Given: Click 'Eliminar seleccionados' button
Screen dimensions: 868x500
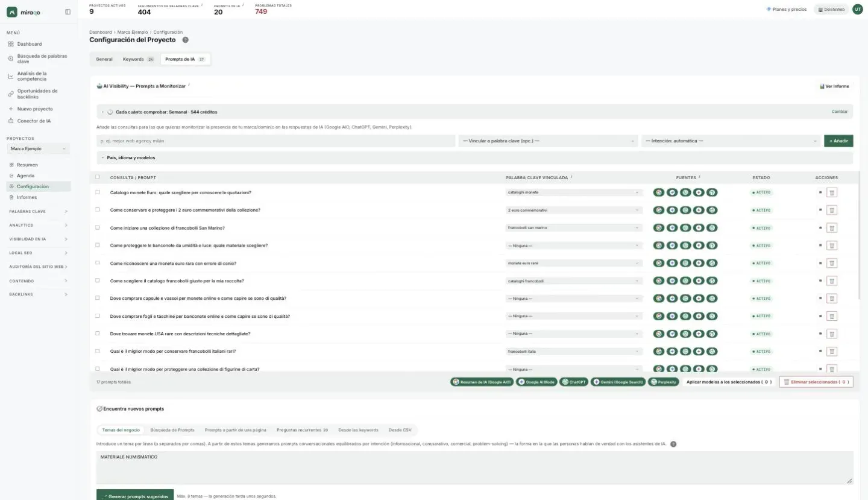Looking at the screenshot, I should tap(816, 382).
